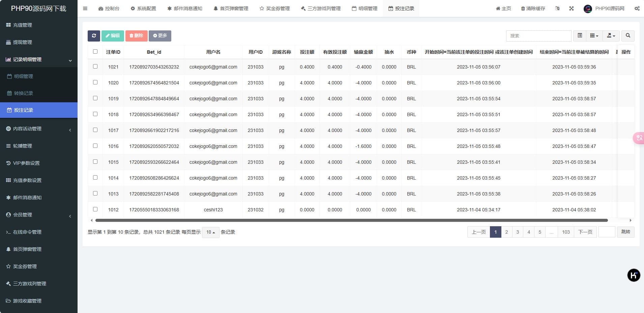Viewport: 644px width, 313px height.
Task: Click the horizontal scrollbar under the table
Action: pos(351,220)
